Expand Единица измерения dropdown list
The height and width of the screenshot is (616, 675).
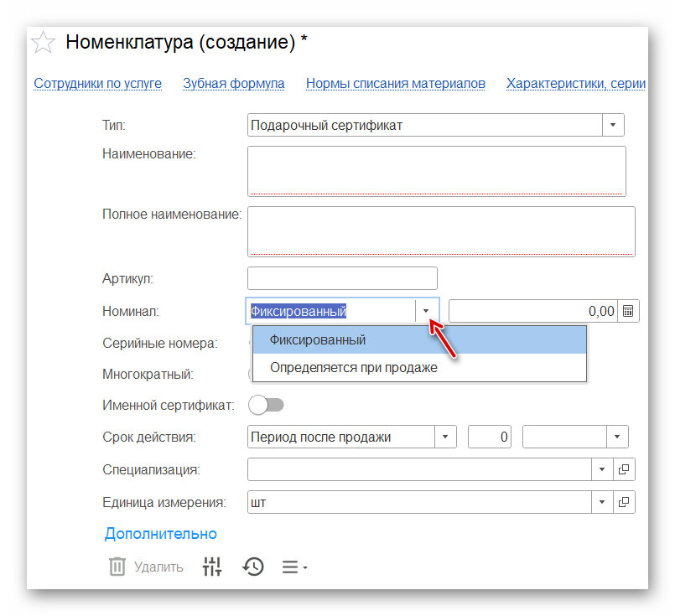click(x=602, y=502)
